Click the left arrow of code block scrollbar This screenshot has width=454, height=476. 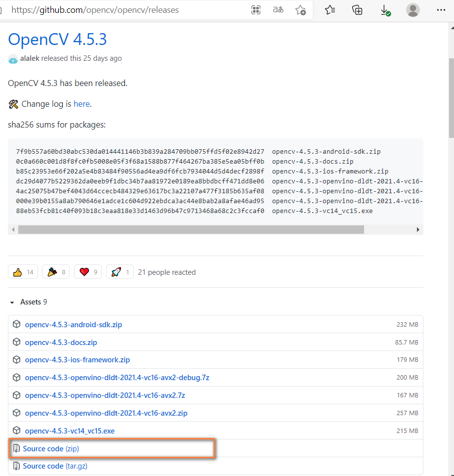coord(13,229)
